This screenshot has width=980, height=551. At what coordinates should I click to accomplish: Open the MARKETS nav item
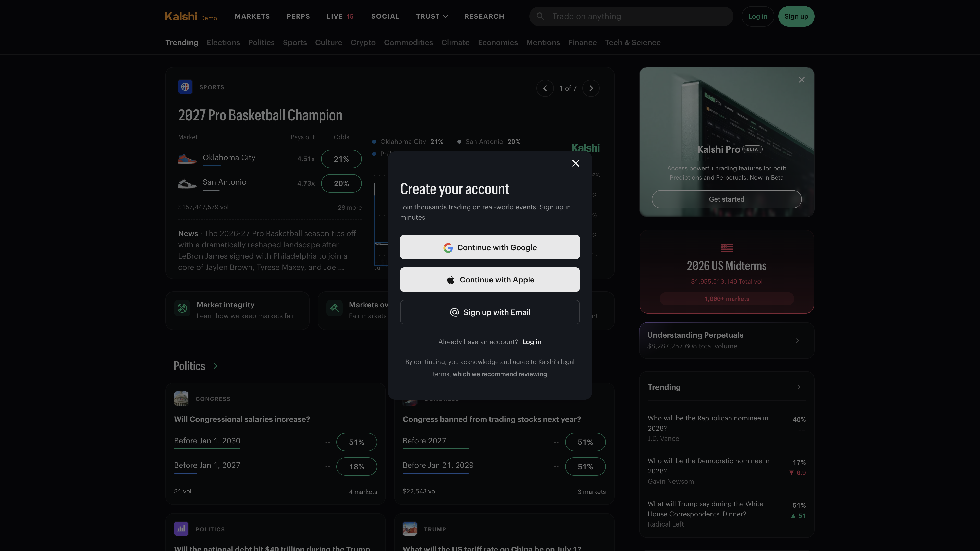[x=252, y=16]
